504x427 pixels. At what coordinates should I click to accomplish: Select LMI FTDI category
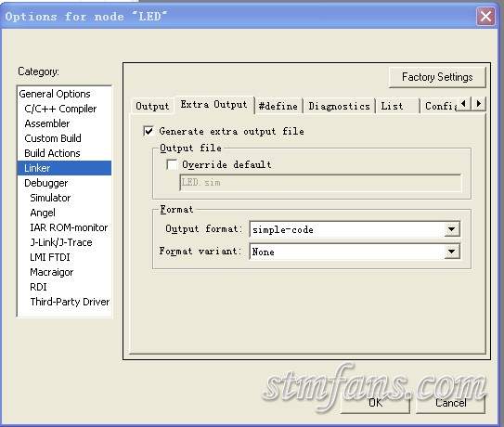pos(50,257)
